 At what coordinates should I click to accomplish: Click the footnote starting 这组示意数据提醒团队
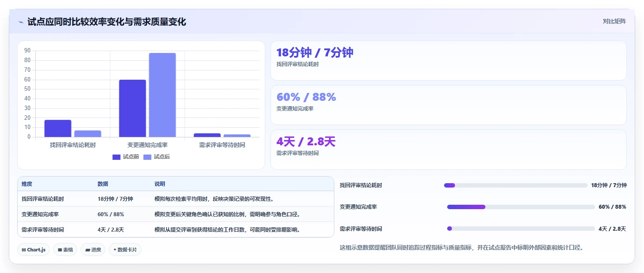pos(462,247)
